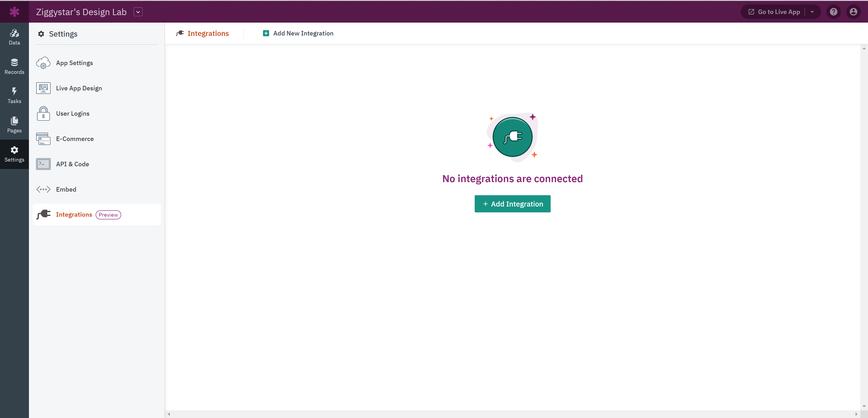Open the Pages section in sidebar
Screen dimensions: 868x418
pos(14,125)
